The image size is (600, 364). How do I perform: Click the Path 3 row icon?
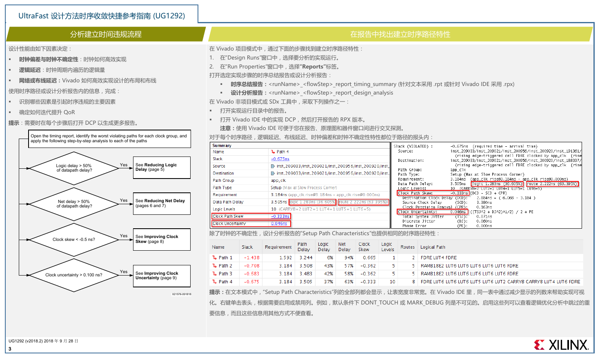214,274
